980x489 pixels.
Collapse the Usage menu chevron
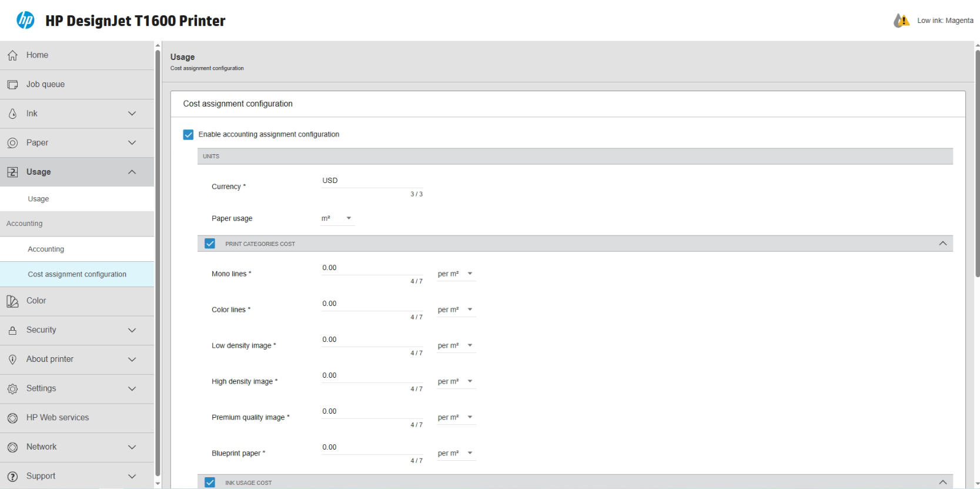(132, 172)
